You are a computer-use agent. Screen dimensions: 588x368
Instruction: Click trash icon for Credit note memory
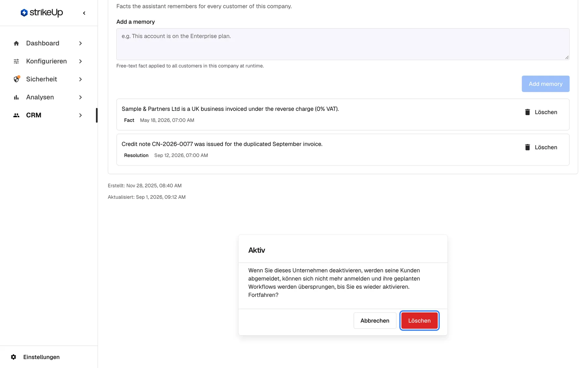[527, 147]
